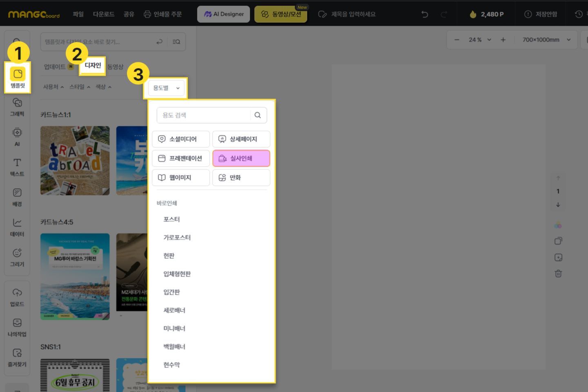Open the 템플릿 sidebar panel
The width and height of the screenshot is (588, 392).
point(18,77)
